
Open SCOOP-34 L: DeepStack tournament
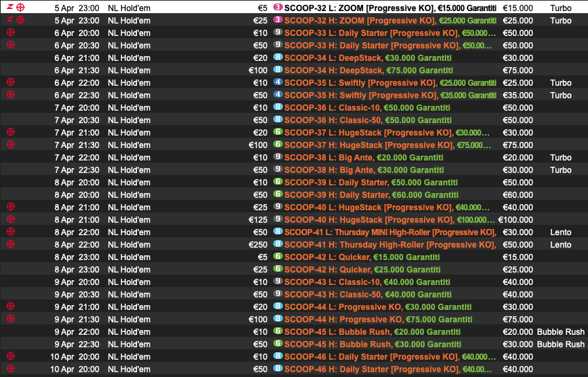(x=367, y=58)
